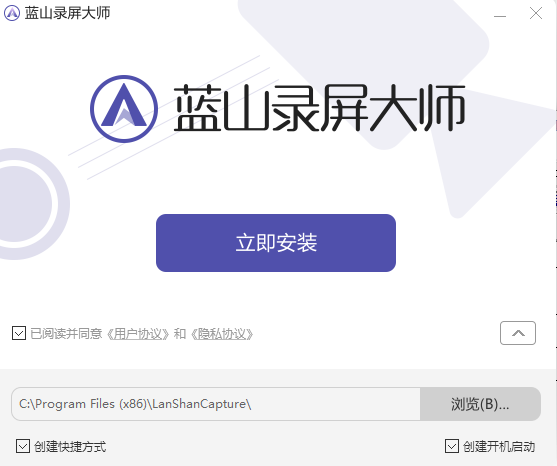Toggle the 创建快捷方式 checkbox

pyautogui.click(x=23, y=446)
